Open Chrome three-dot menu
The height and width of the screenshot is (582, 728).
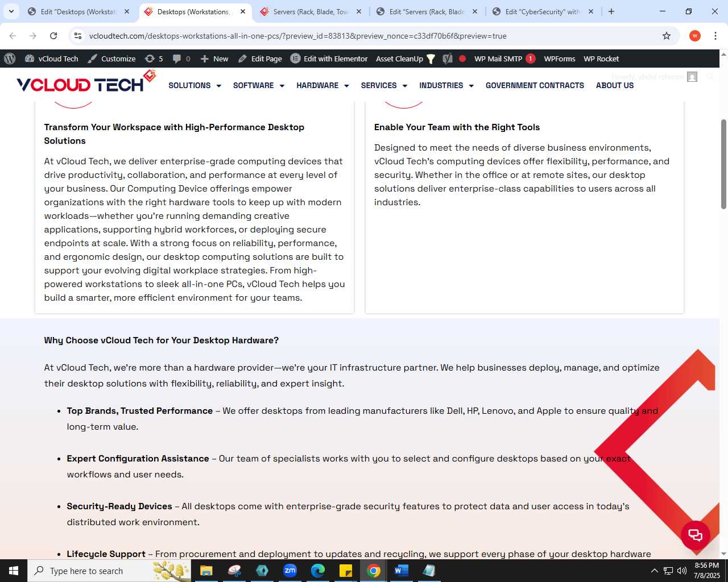[x=715, y=36]
